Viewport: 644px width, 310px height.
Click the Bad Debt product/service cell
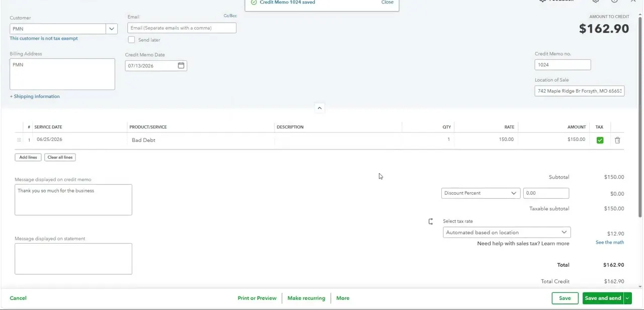point(201,140)
